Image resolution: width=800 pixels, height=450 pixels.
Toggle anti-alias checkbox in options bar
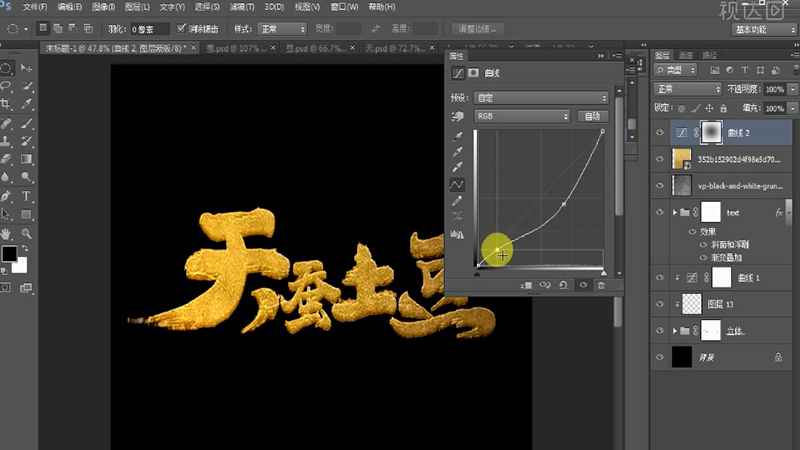[181, 29]
